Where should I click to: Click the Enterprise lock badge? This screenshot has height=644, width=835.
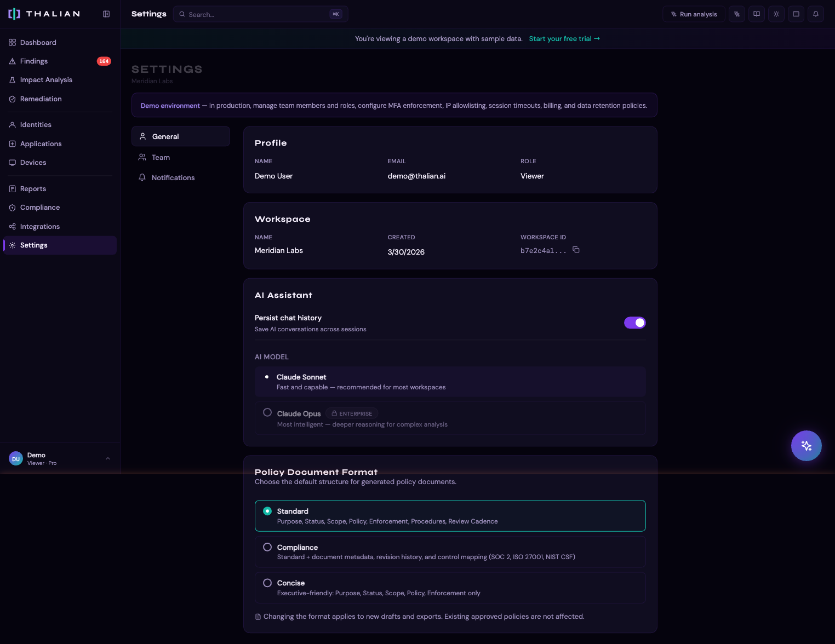352,413
